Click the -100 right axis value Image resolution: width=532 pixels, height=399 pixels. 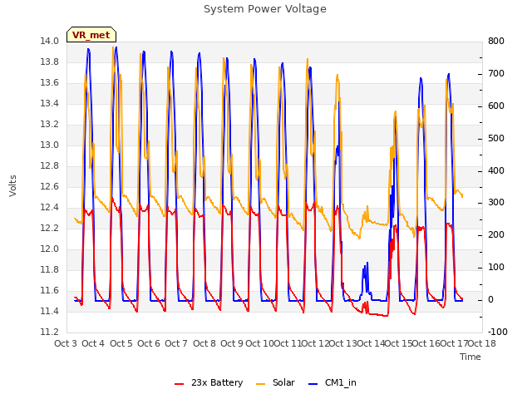(x=498, y=332)
